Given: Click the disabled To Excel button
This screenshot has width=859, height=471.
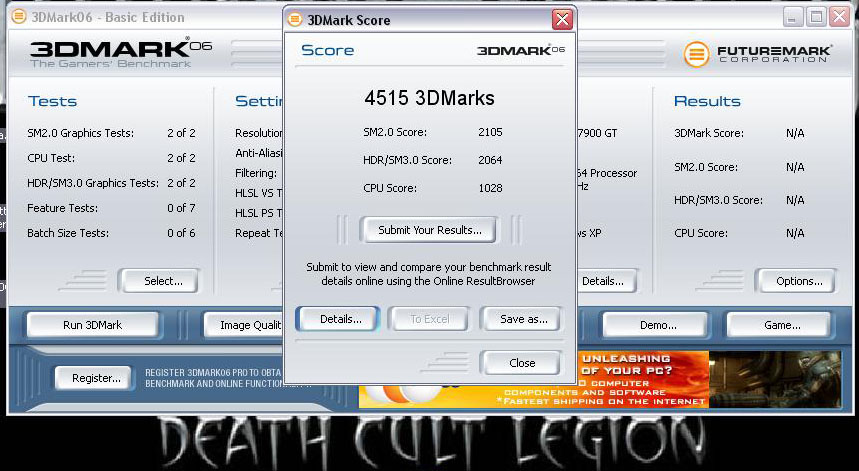Looking at the screenshot, I should coord(429,319).
